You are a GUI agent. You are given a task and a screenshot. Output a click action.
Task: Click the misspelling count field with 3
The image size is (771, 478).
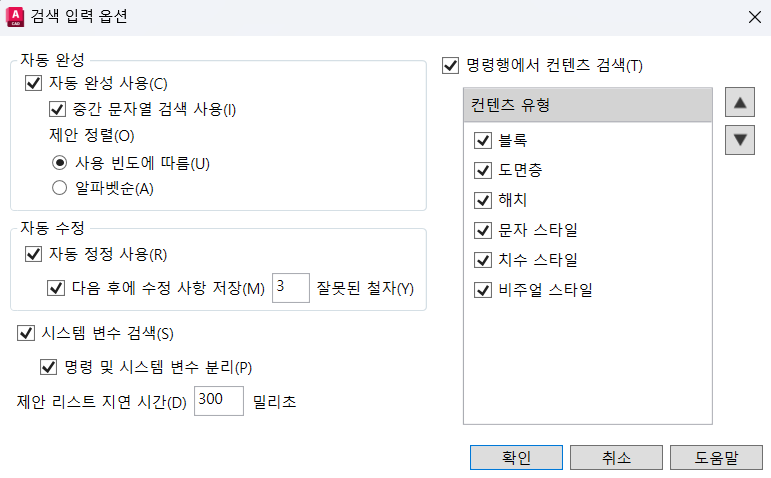[291, 288]
